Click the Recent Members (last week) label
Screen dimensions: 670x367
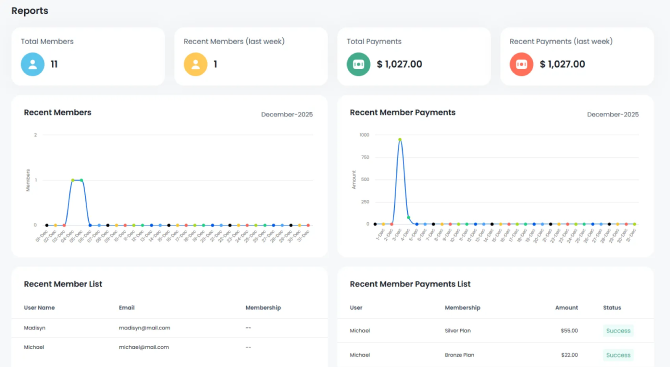pyautogui.click(x=234, y=41)
